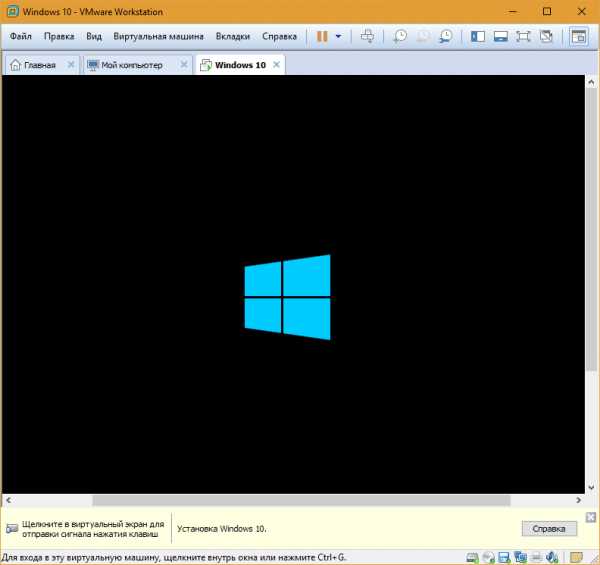
Task: Toggle the library sidebar panel icon
Action: click(478, 36)
